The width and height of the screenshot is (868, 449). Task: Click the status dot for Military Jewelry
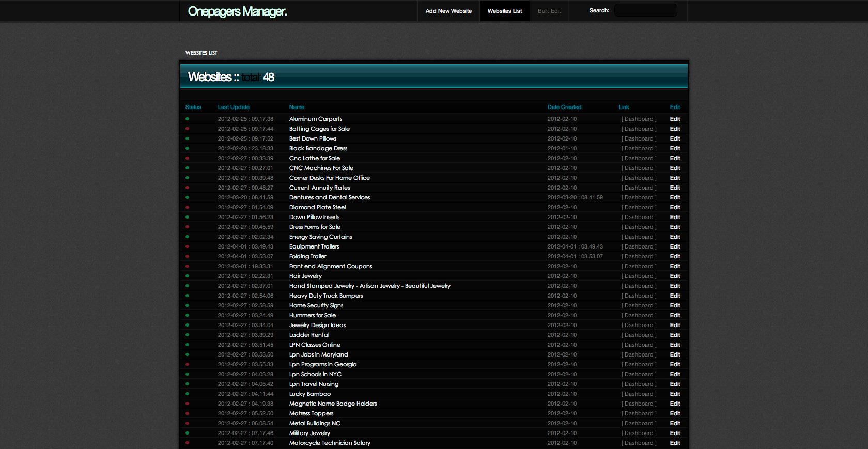[187, 433]
